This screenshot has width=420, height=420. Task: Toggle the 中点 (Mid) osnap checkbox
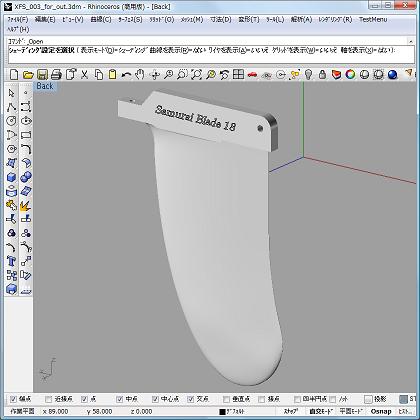pyautogui.click(x=120, y=399)
